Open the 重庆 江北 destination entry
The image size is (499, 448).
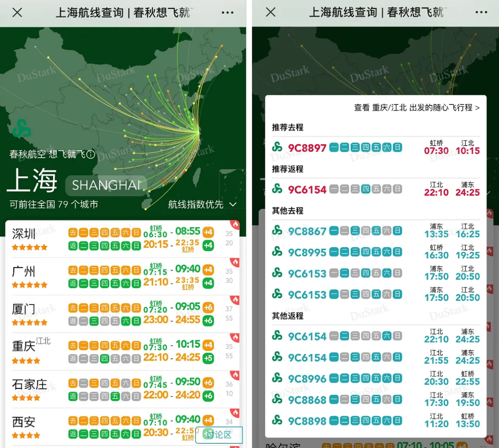click(122, 351)
